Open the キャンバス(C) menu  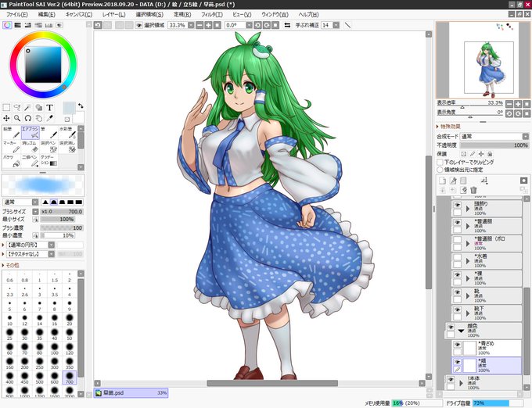pos(79,15)
